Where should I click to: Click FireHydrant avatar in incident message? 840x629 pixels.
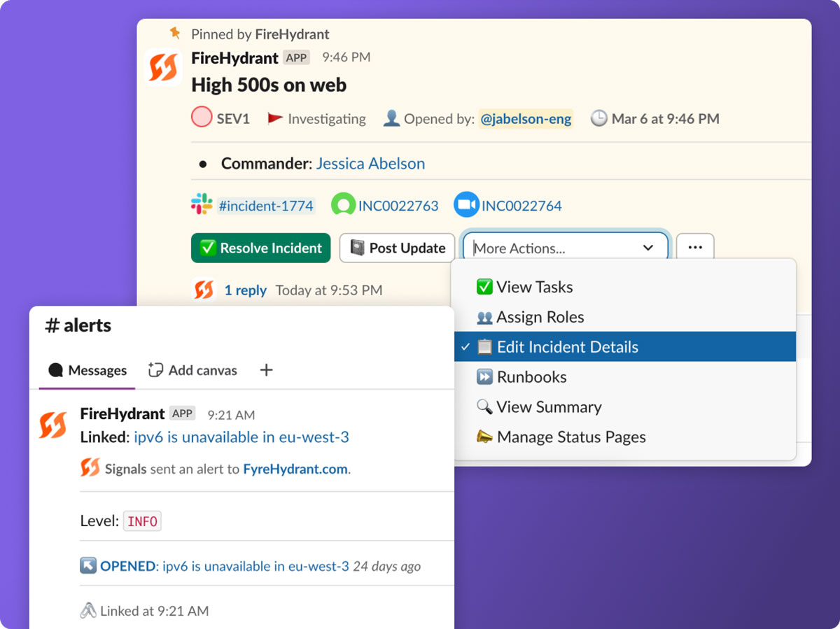pyautogui.click(x=163, y=68)
